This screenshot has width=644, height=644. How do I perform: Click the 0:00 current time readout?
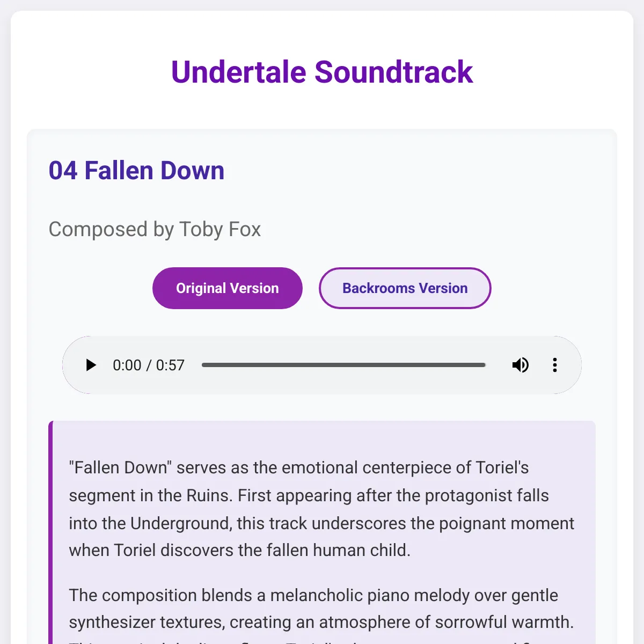click(x=127, y=365)
